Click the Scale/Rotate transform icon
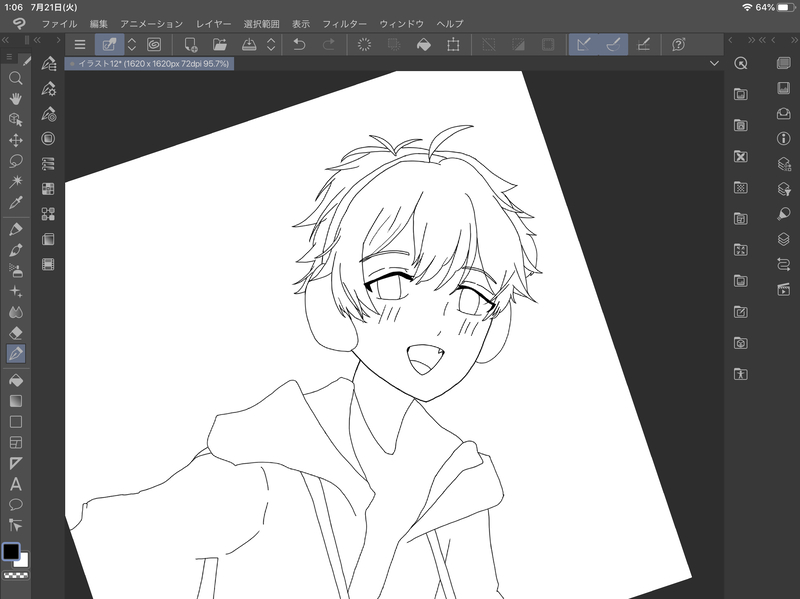Viewport: 800px width, 599px height. (453, 45)
